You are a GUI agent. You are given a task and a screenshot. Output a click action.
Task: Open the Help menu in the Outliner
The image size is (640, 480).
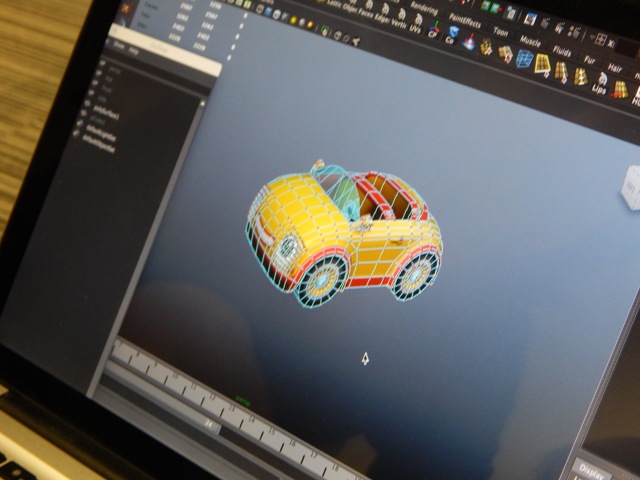point(133,51)
